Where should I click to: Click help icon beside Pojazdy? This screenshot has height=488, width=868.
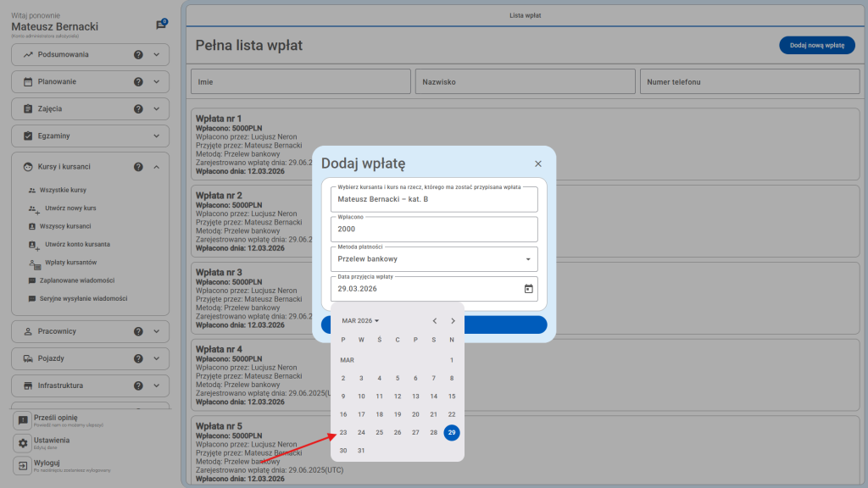138,358
